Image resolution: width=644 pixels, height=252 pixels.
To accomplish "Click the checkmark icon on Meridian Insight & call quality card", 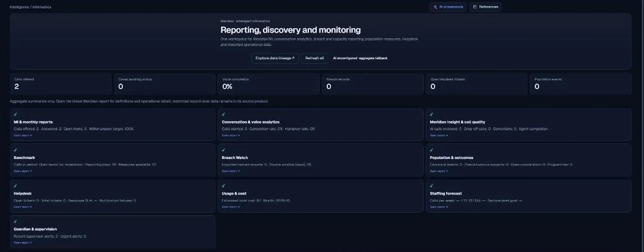I will 432,114.
